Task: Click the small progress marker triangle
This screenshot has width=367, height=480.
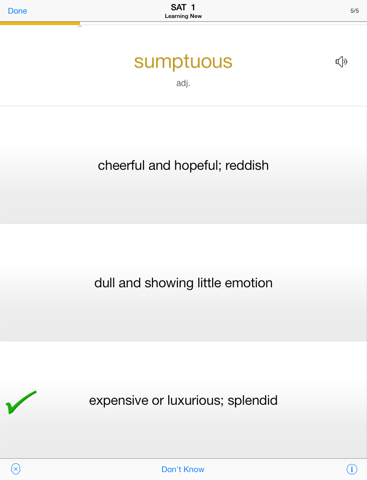Action: click(x=80, y=26)
